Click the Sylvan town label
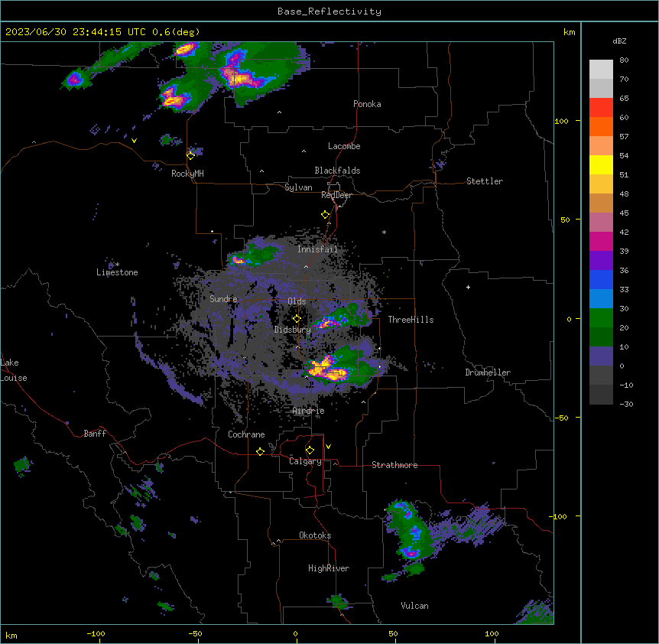 tap(298, 187)
